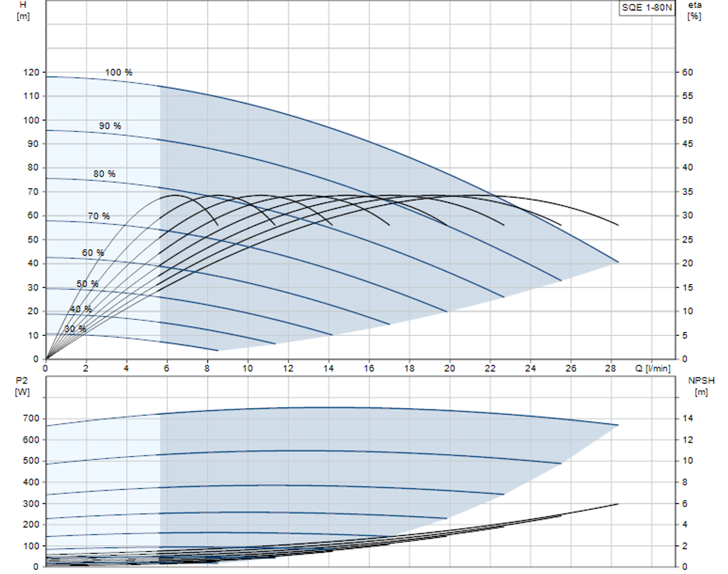Image resolution: width=728 pixels, height=574 pixels.
Task: Click the 14 value on the NPSH axis
Action: click(x=688, y=418)
